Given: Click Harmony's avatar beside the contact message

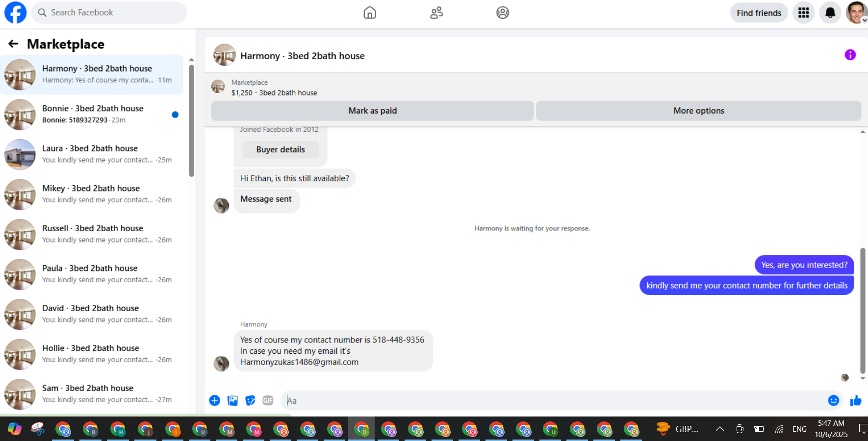Looking at the screenshot, I should point(221,364).
